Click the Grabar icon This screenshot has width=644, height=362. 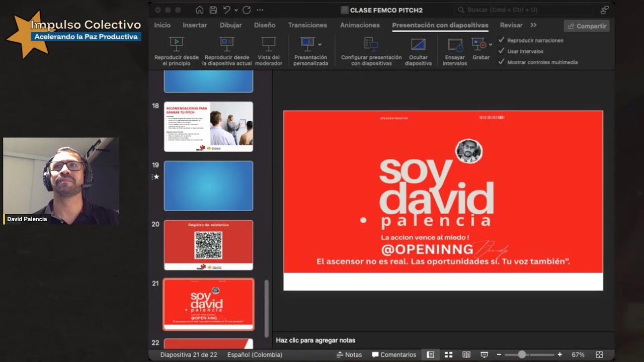pos(479,44)
